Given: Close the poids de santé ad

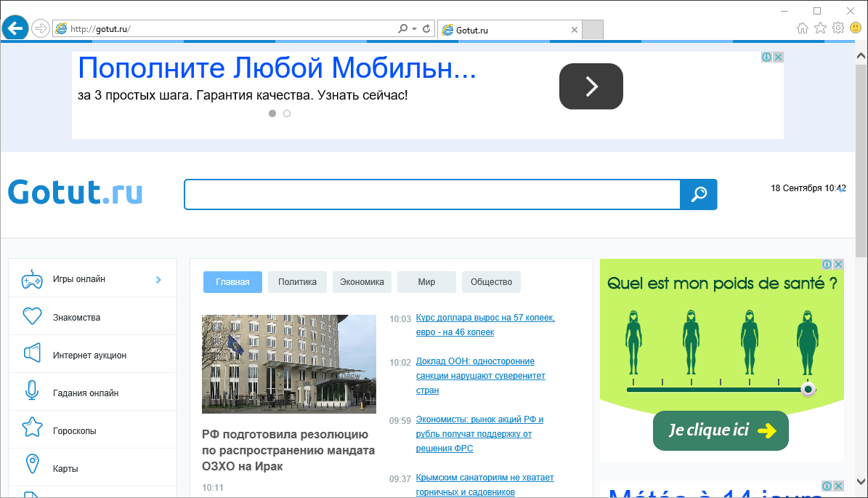Looking at the screenshot, I should click(838, 264).
